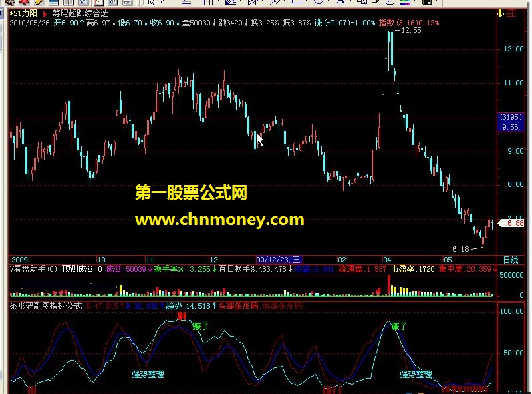
Task: Click the V看盘助手 volume indicator label
Action: click(x=33, y=269)
